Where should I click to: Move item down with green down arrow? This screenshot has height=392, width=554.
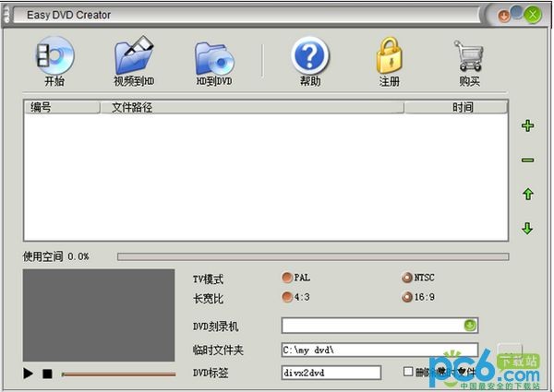pyautogui.click(x=527, y=229)
